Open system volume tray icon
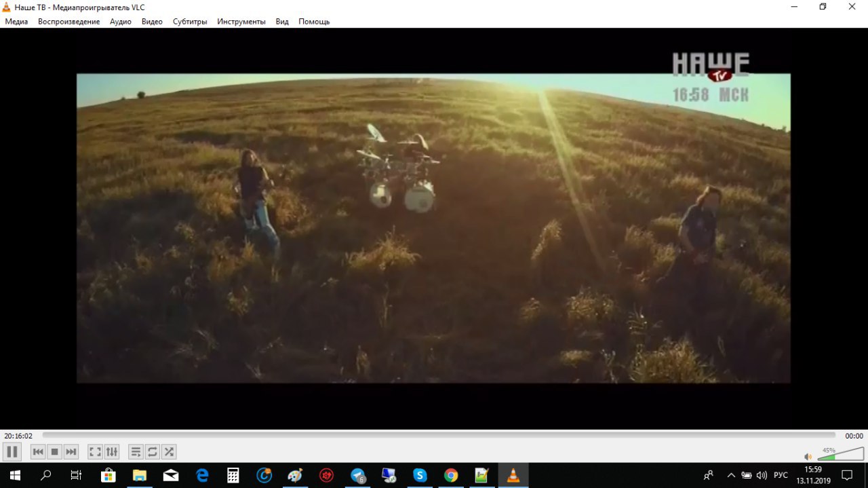The width and height of the screenshot is (868, 488). click(762, 475)
